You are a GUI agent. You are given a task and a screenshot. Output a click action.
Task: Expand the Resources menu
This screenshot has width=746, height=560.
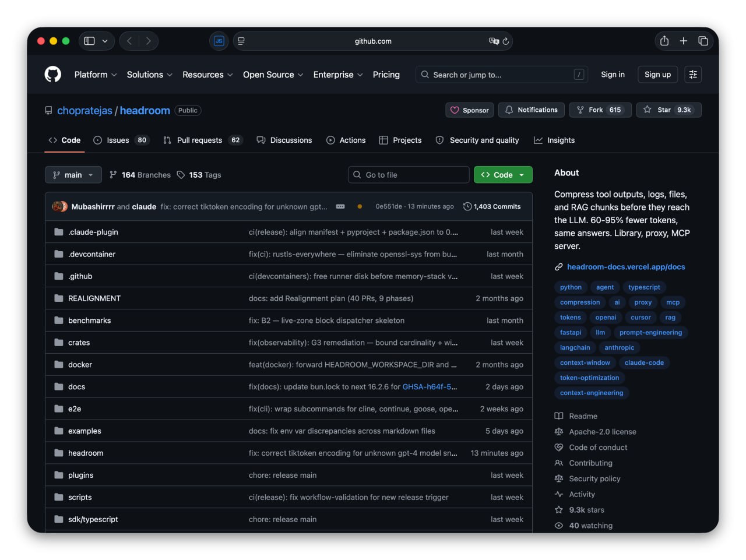[x=207, y=75]
